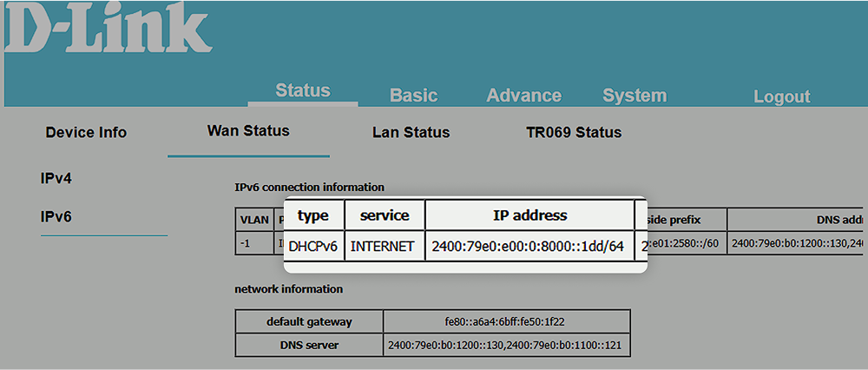
Task: Select IPv6 in the sidebar
Action: click(x=56, y=216)
